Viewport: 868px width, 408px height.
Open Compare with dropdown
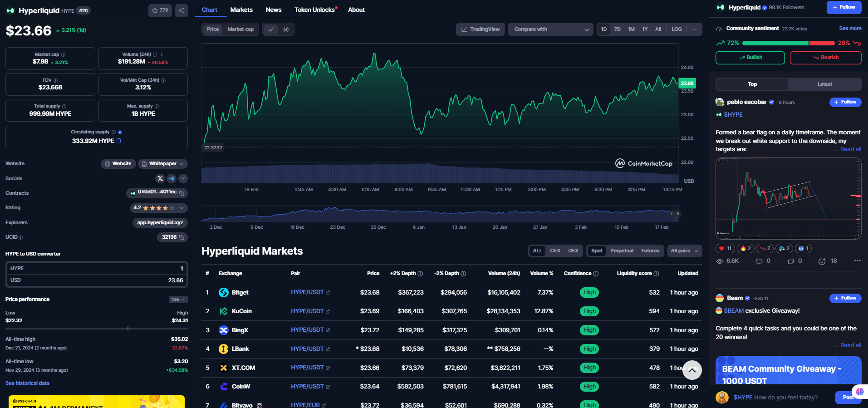[550, 29]
